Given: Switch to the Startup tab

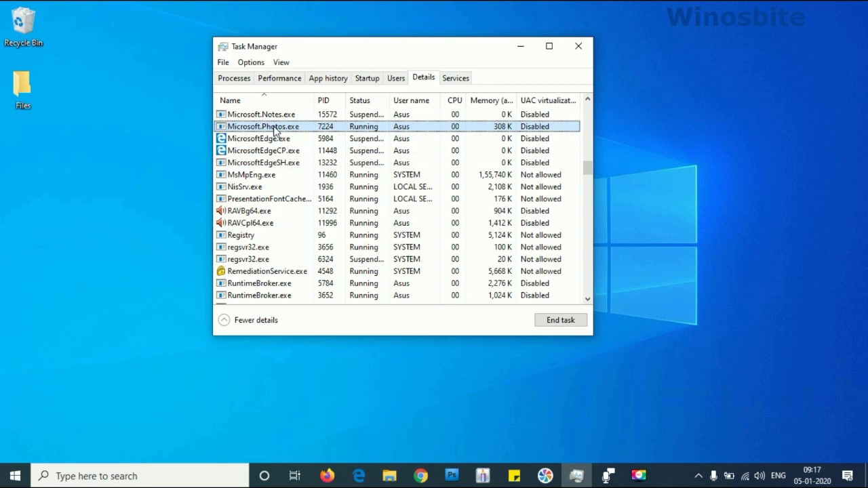Looking at the screenshot, I should coord(367,79).
